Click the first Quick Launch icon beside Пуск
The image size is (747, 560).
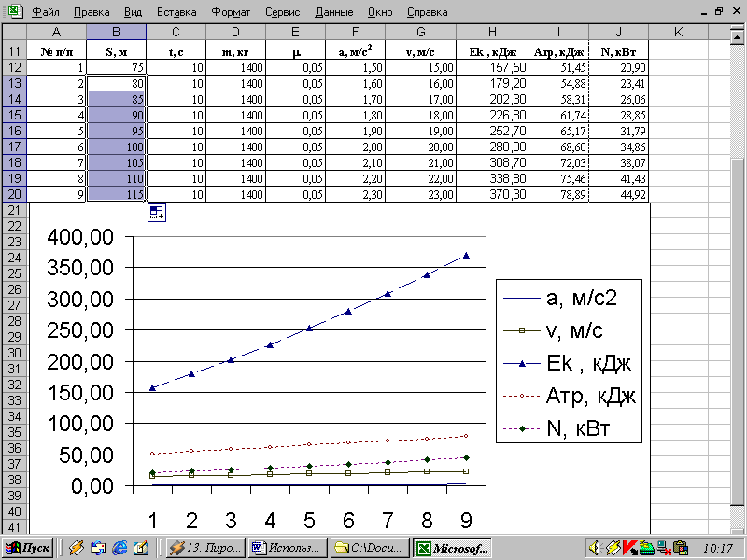click(x=77, y=547)
